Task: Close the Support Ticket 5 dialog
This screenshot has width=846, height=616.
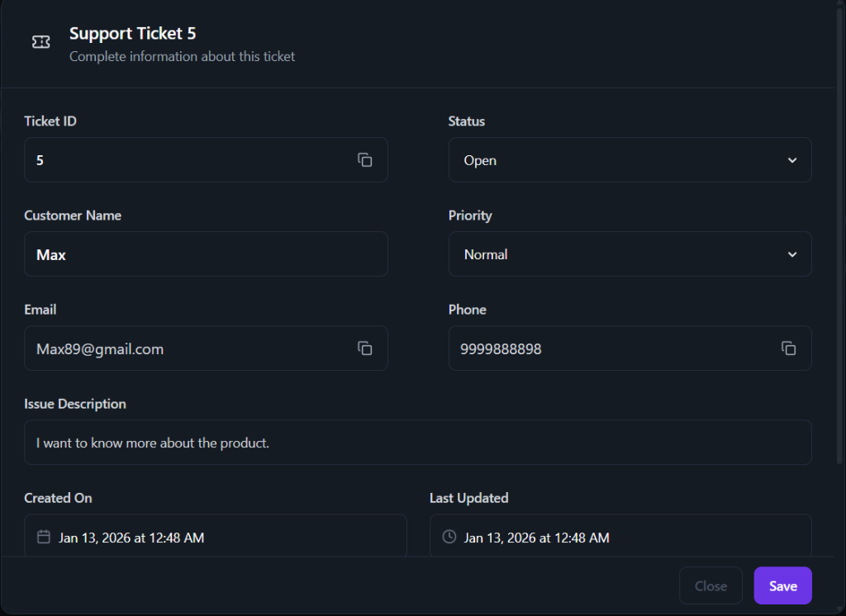Action: click(x=711, y=585)
